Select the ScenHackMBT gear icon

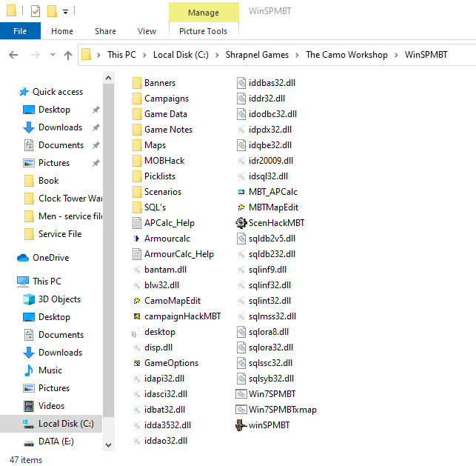[x=241, y=222]
